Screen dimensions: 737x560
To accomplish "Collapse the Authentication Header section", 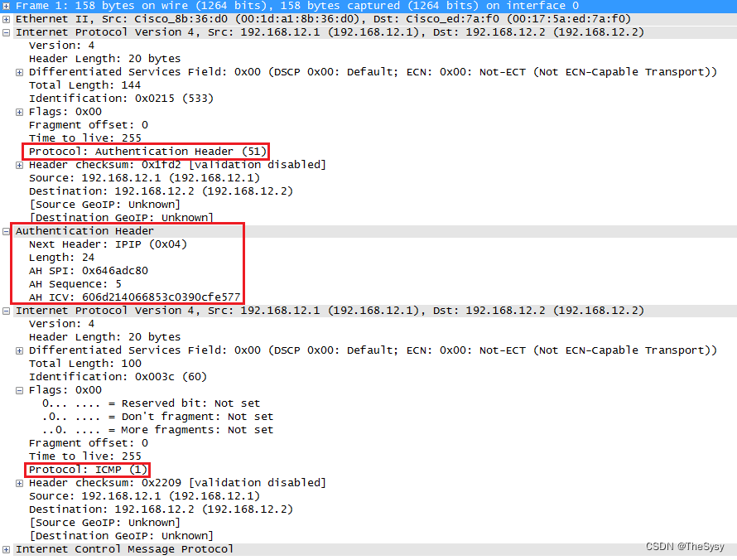I will tap(6, 231).
